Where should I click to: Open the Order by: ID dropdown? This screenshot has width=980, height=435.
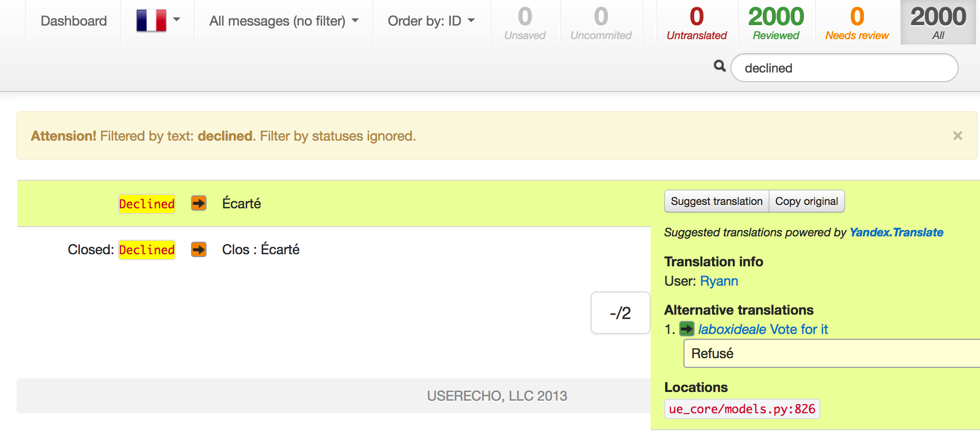431,21
